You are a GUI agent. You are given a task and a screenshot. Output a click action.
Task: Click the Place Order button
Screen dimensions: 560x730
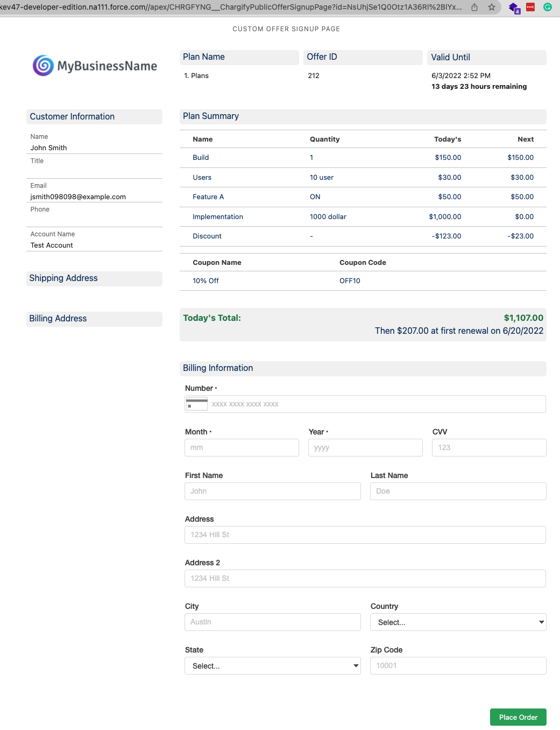[x=518, y=717]
